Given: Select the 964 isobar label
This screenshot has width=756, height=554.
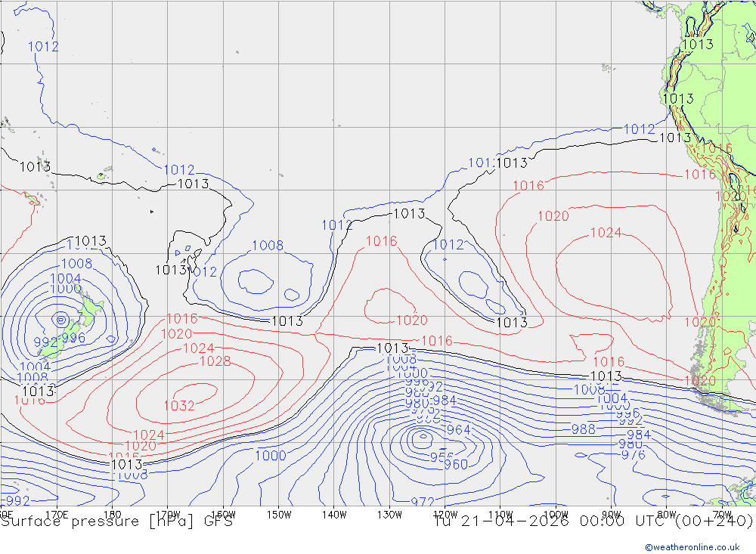Looking at the screenshot, I should point(459,429).
